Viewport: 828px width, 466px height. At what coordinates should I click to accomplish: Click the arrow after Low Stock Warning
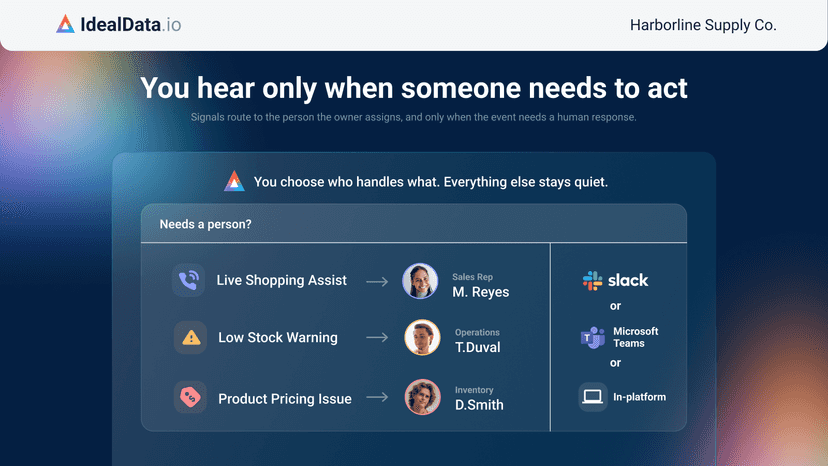click(377, 337)
